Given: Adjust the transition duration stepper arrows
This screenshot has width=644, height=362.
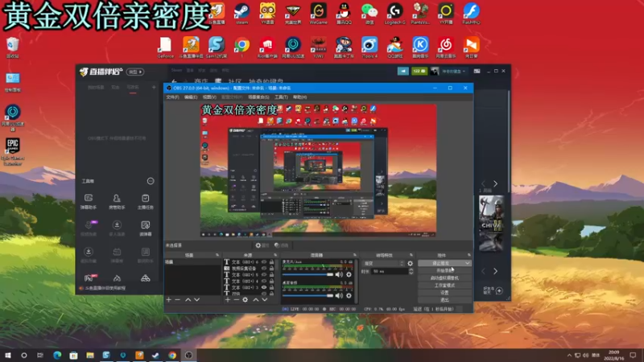Looking at the screenshot, I should coord(411,272).
